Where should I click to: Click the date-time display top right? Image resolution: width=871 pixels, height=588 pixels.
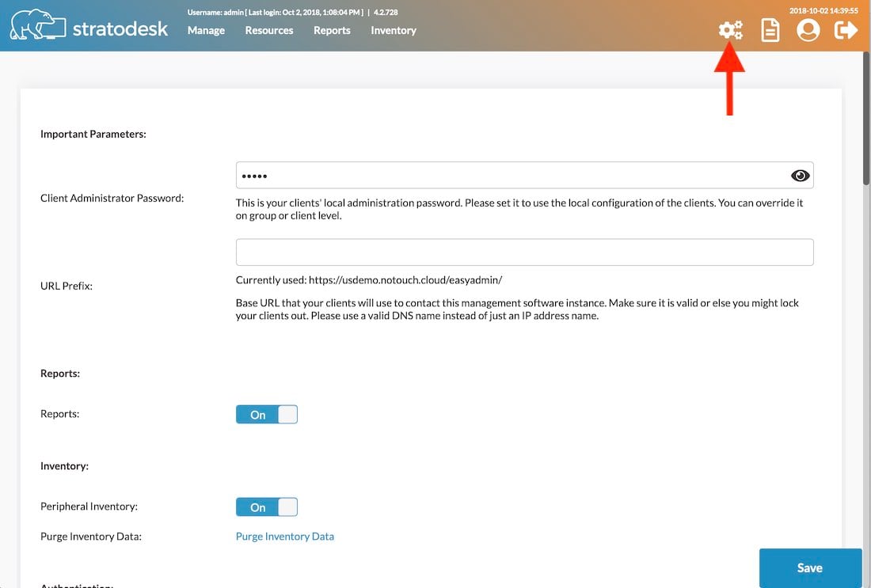(823, 12)
